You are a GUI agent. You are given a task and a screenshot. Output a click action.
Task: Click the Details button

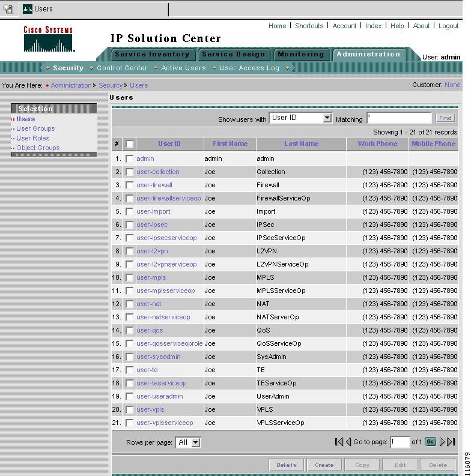coord(286,465)
